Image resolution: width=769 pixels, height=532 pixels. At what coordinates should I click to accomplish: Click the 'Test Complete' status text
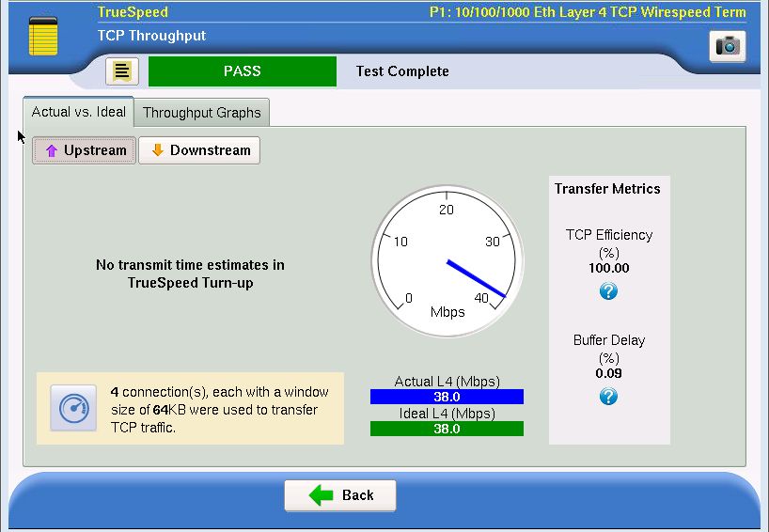(402, 71)
